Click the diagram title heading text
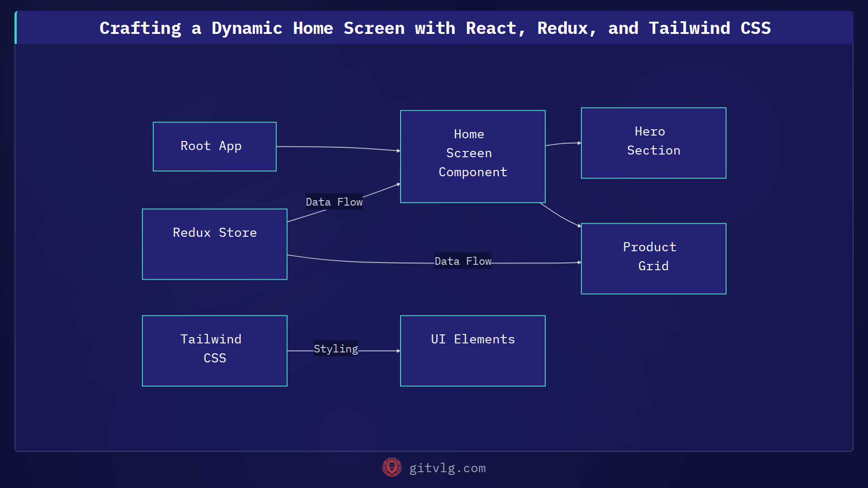 click(x=435, y=28)
